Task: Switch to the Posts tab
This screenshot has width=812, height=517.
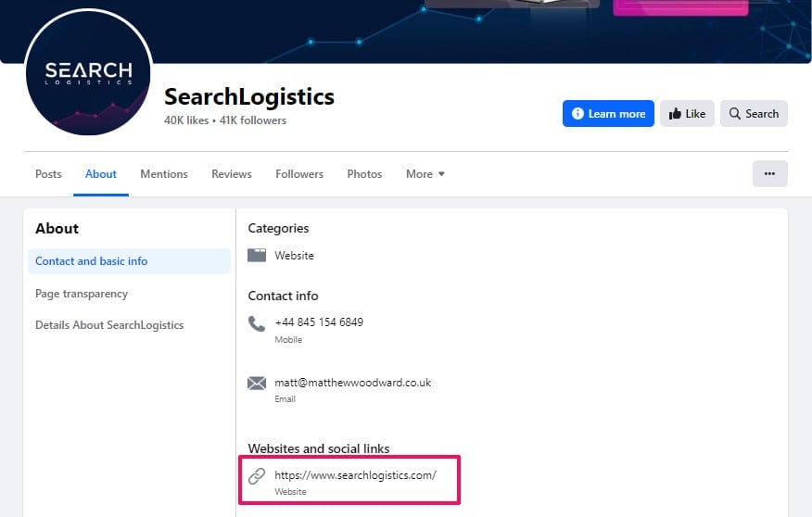Action: 48,174
